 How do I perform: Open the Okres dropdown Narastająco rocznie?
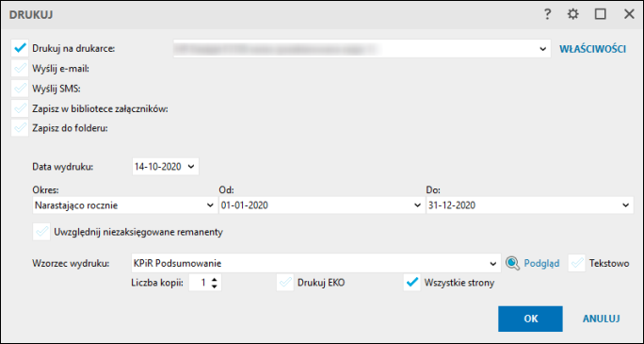pyautogui.click(x=124, y=205)
